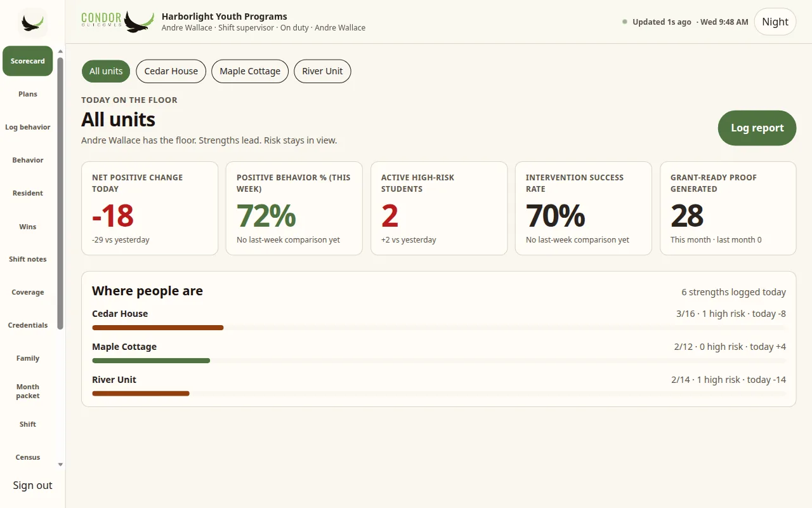Image resolution: width=812 pixels, height=508 pixels.
Task: Click "2/12 · 0 high risk · today +4"
Action: point(730,347)
